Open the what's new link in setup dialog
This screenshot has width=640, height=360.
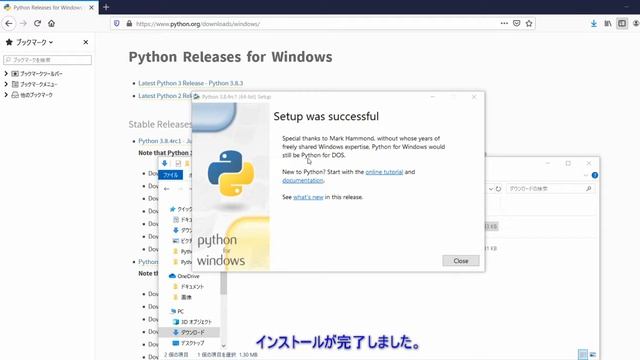(308, 197)
